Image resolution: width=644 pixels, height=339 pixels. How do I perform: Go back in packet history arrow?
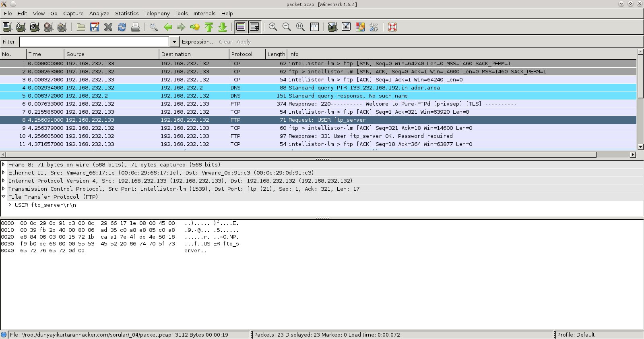click(168, 27)
